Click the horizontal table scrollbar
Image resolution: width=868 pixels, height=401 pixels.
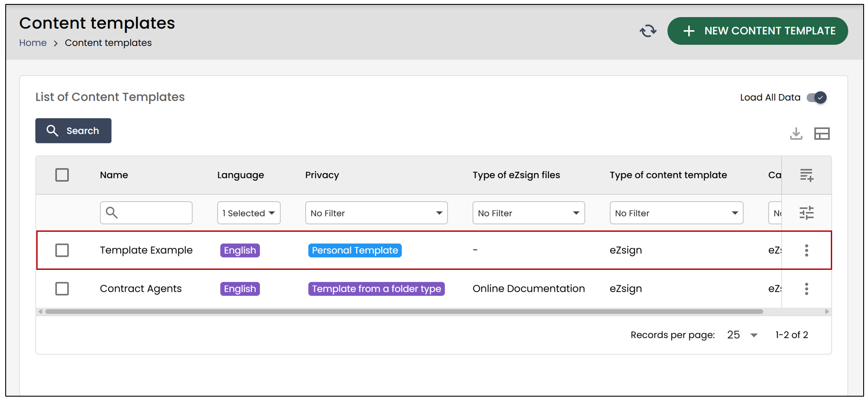(404, 312)
